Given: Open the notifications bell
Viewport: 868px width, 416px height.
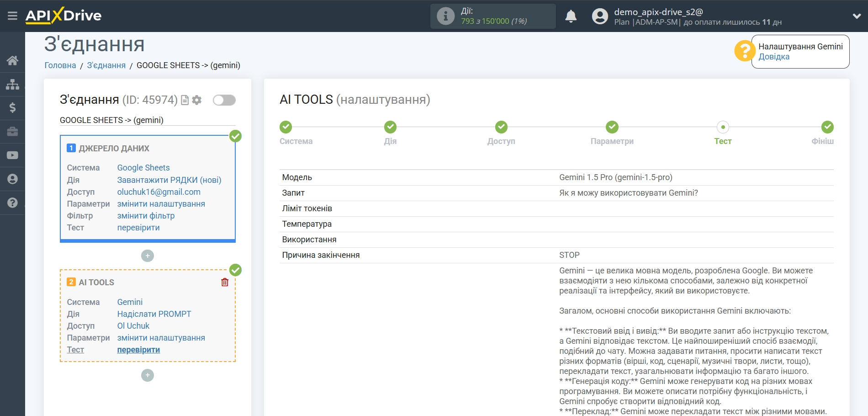Looking at the screenshot, I should (571, 16).
